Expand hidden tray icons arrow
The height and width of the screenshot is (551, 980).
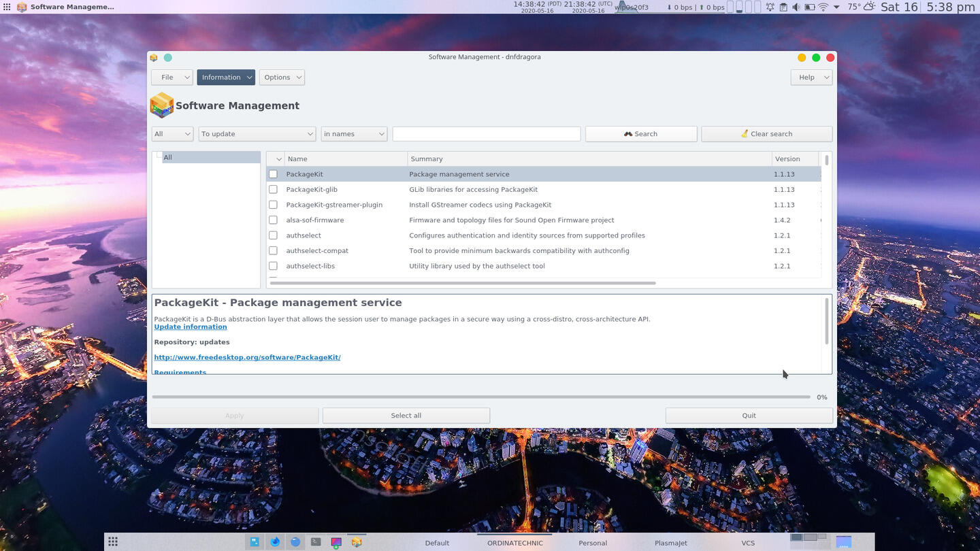coord(836,7)
